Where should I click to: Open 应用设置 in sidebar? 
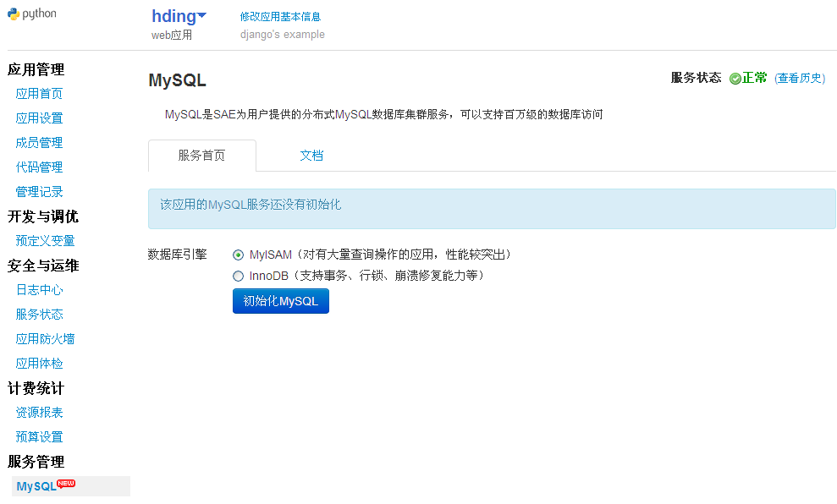pos(39,118)
